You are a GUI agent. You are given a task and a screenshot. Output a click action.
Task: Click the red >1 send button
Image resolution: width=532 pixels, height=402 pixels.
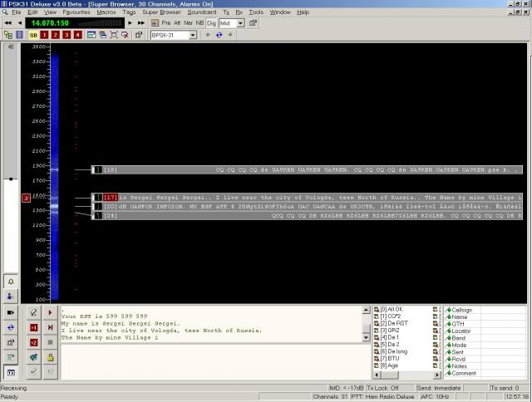coord(33,327)
